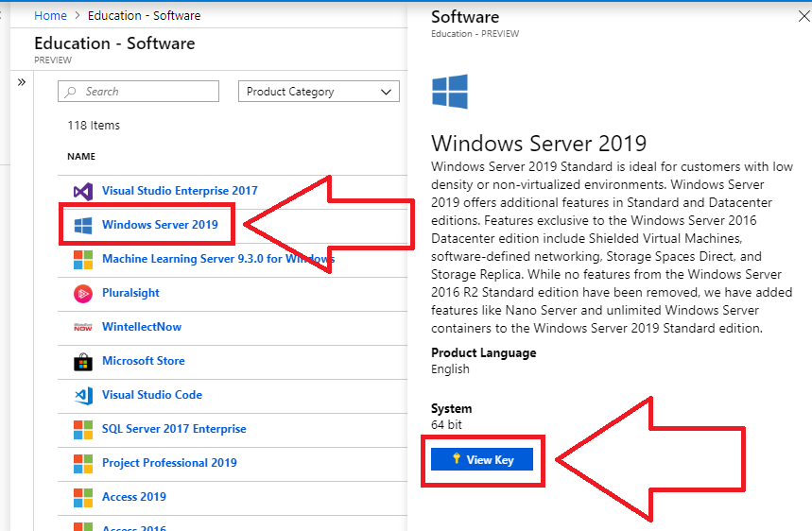Click the Visual Studio Code icon
Viewport: 812px width, 531px height.
[83, 395]
